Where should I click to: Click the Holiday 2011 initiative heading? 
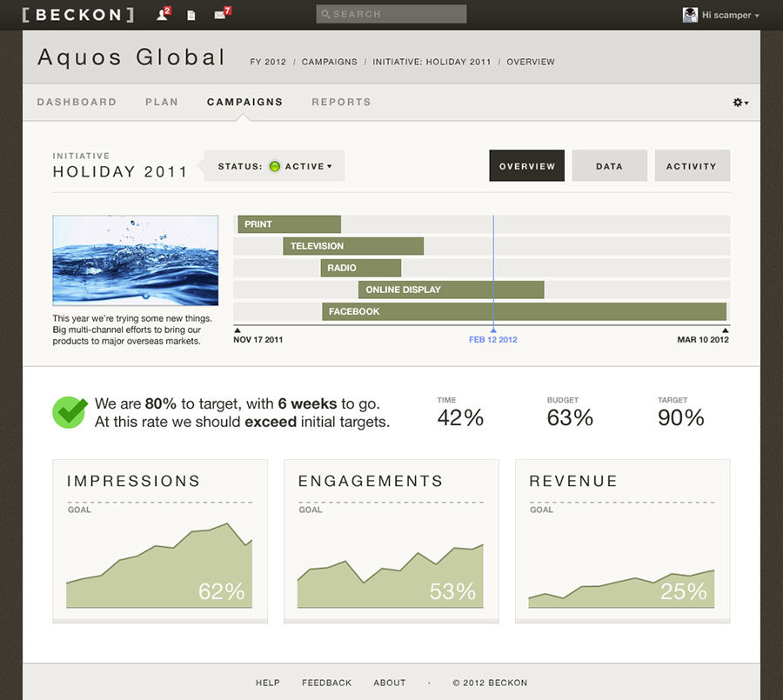point(120,172)
